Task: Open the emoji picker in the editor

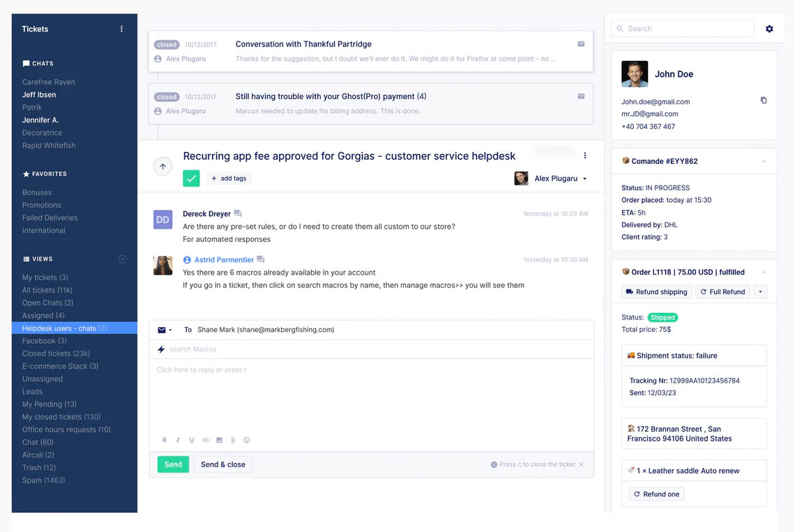Action: (x=246, y=440)
